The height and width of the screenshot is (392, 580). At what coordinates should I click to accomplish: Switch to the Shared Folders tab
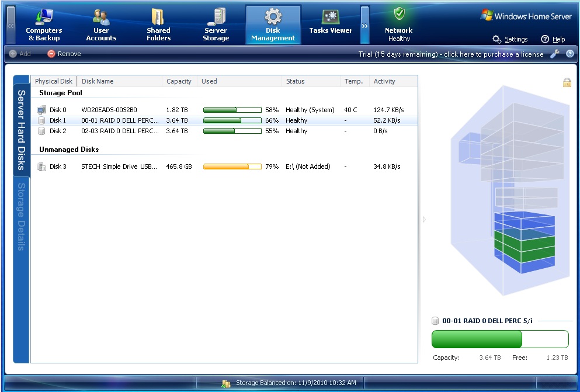pos(158,25)
